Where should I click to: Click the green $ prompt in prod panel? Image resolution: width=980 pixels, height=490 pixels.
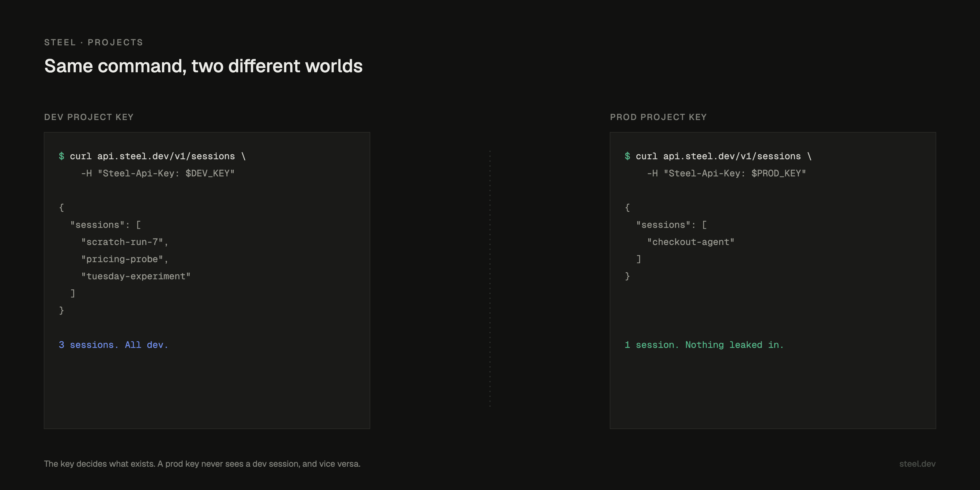click(627, 156)
